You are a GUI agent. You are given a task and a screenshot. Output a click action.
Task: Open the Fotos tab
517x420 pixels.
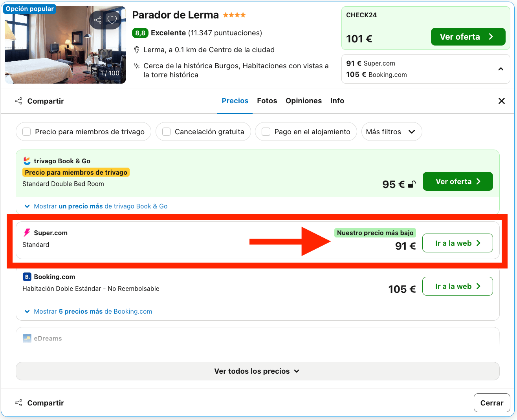(267, 101)
